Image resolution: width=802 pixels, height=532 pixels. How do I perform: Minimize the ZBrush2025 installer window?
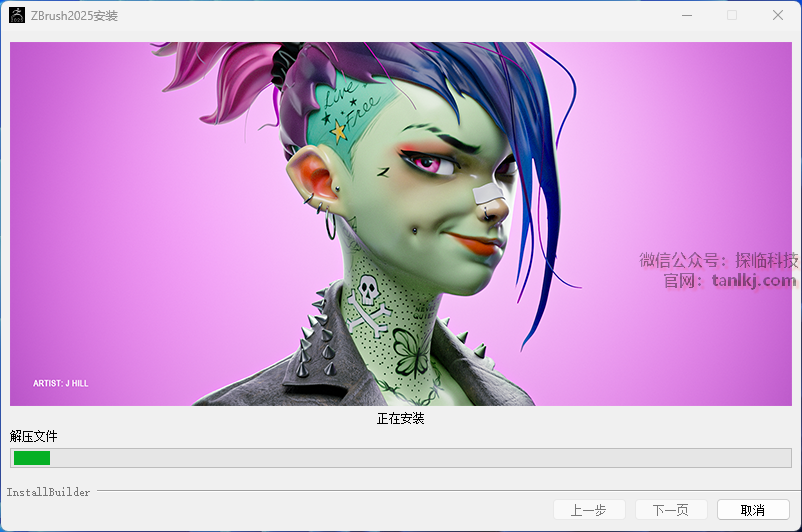[686, 15]
